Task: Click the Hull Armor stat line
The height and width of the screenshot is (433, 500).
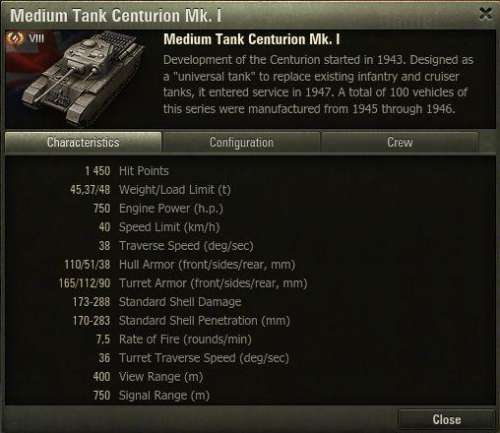Action: click(180, 265)
